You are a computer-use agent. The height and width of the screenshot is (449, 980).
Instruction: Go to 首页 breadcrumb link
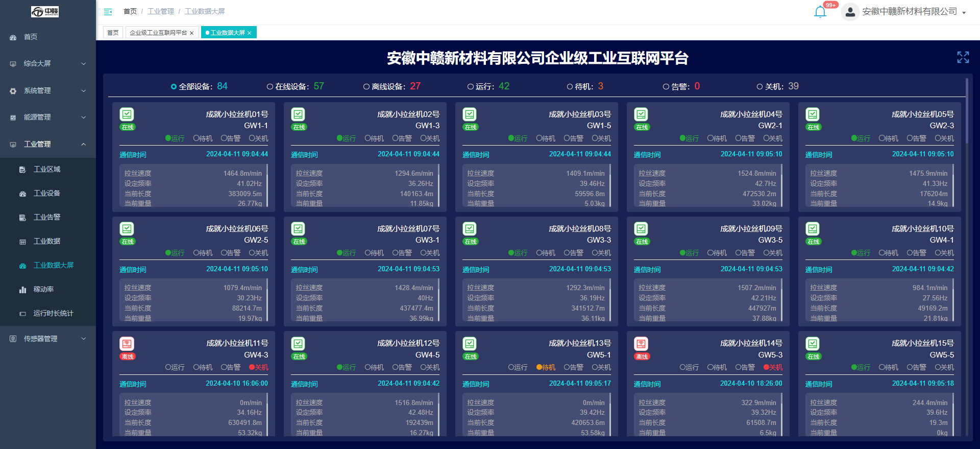tap(130, 11)
